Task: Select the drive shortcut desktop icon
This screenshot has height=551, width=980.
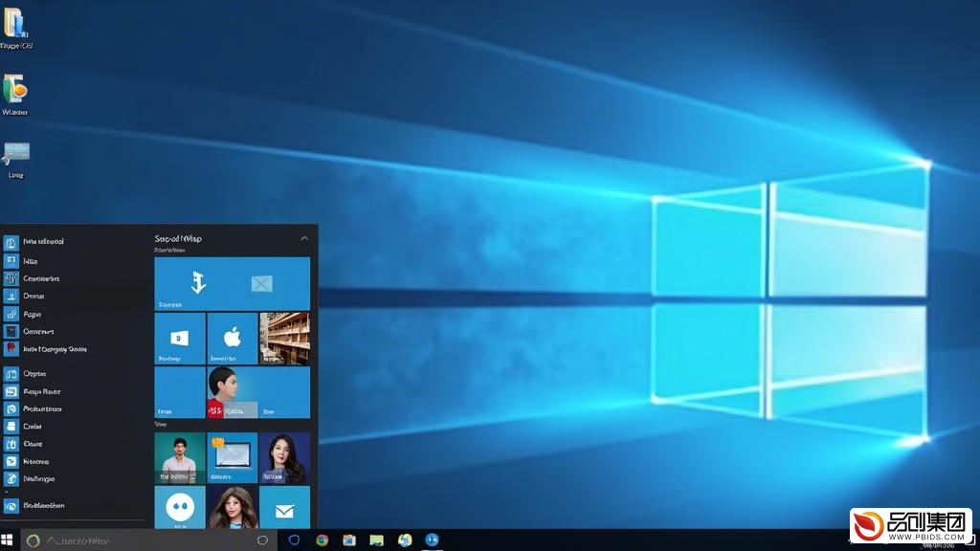Action: click(16, 161)
